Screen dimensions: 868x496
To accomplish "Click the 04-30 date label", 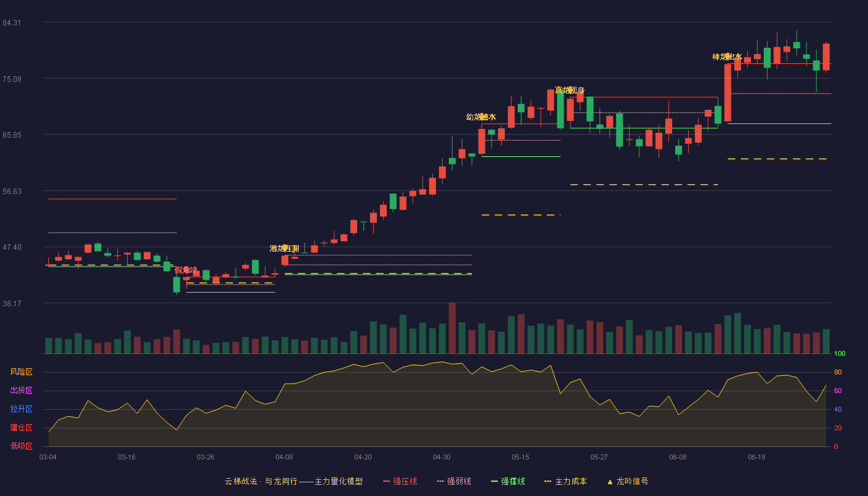I will pos(441,457).
